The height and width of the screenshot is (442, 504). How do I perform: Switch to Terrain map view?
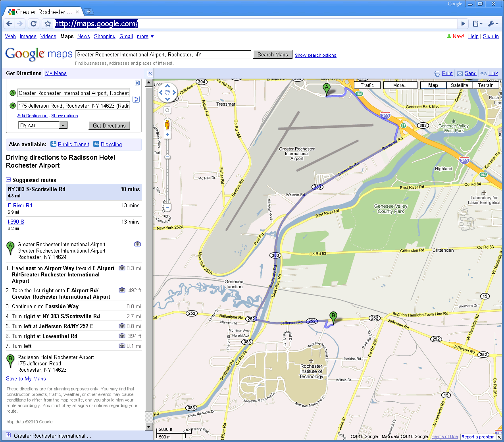486,85
